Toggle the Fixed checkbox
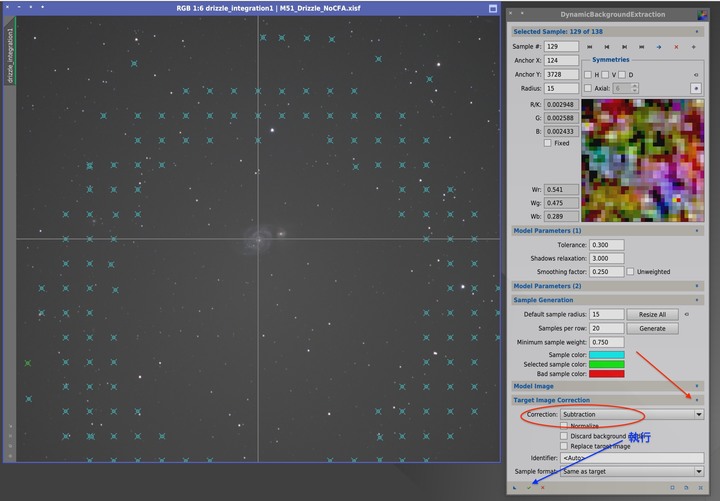This screenshot has width=720, height=501. click(x=547, y=143)
